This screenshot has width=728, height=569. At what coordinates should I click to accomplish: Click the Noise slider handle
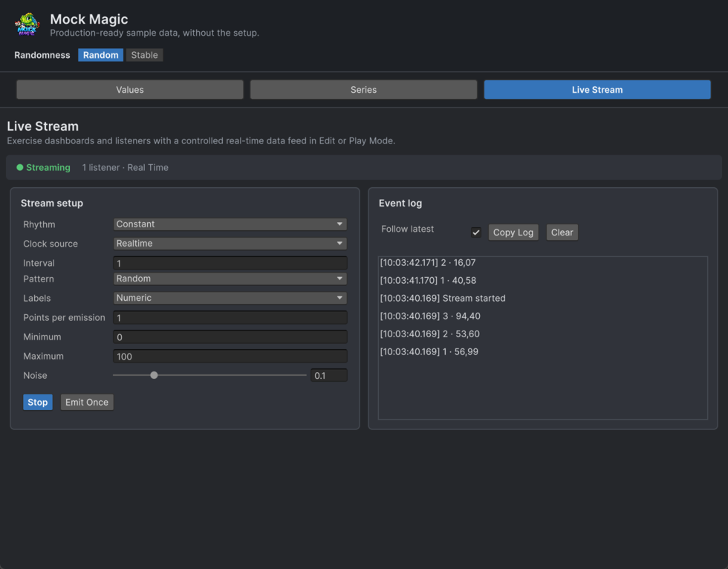click(155, 375)
